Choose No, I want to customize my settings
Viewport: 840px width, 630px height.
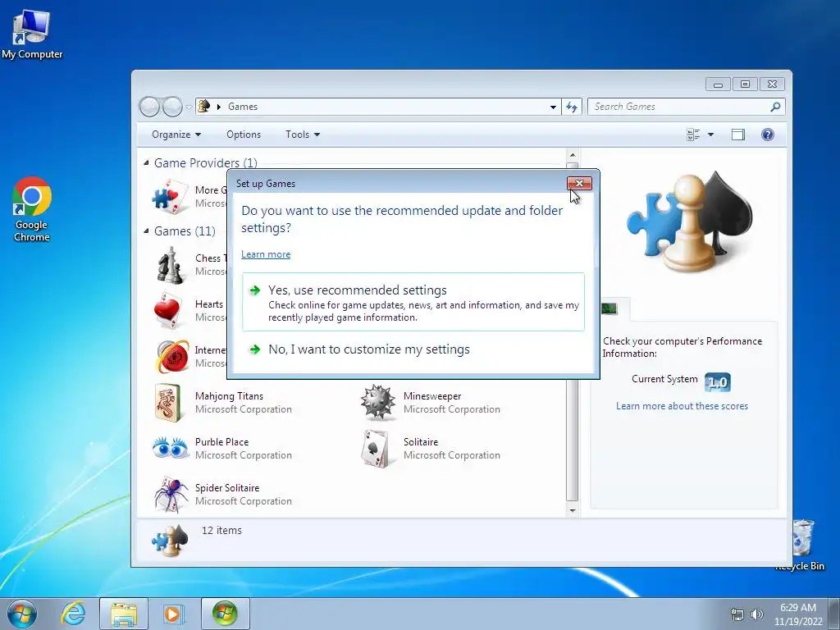pyautogui.click(x=413, y=349)
